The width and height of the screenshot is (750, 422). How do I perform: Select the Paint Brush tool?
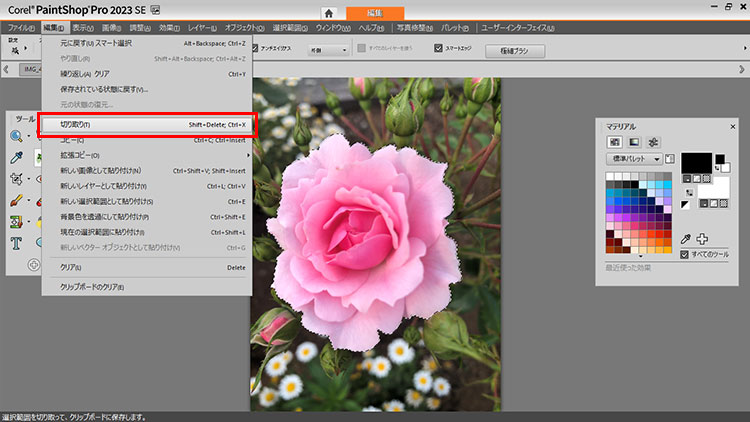point(17,200)
